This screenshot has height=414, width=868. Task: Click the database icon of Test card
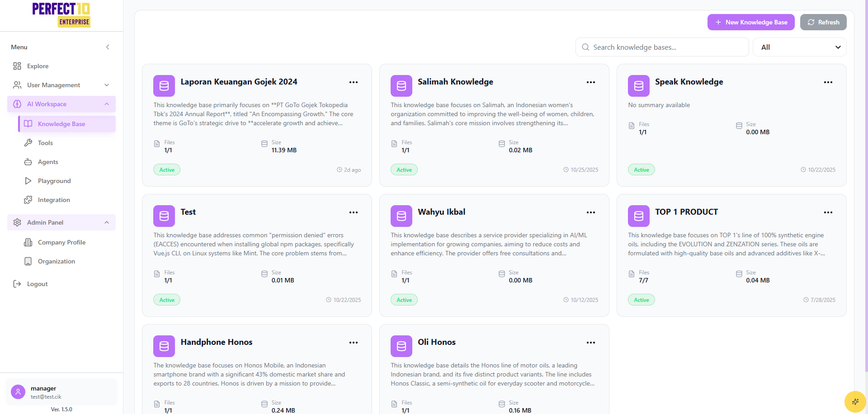pos(164,216)
